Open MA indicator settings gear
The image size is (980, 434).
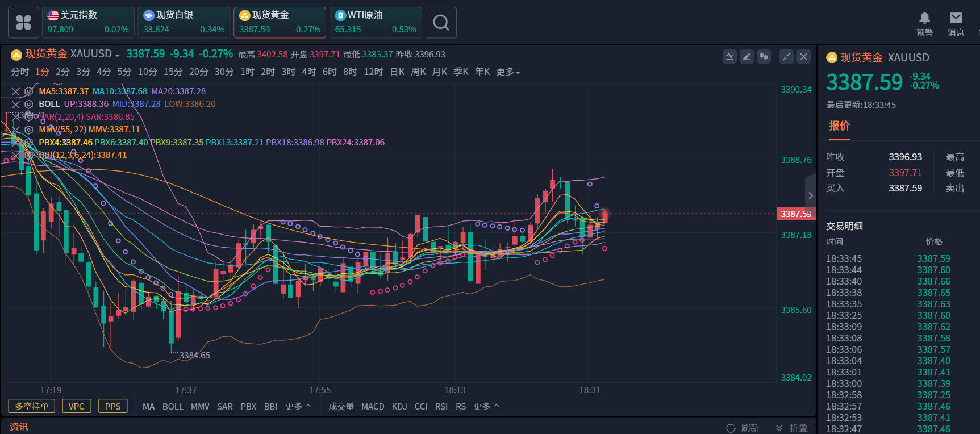click(28, 91)
